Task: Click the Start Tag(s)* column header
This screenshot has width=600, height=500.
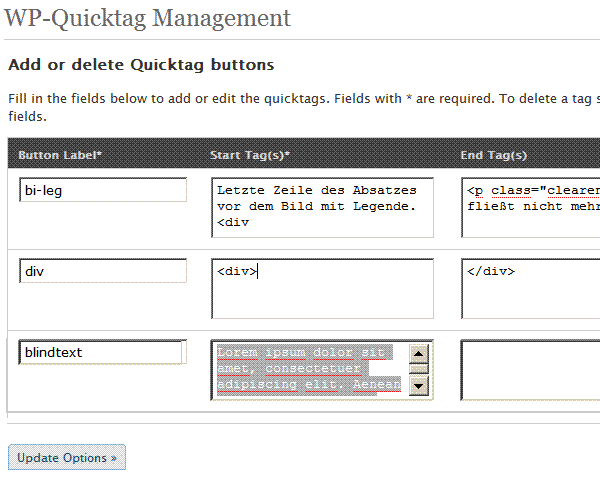Action: 250,155
